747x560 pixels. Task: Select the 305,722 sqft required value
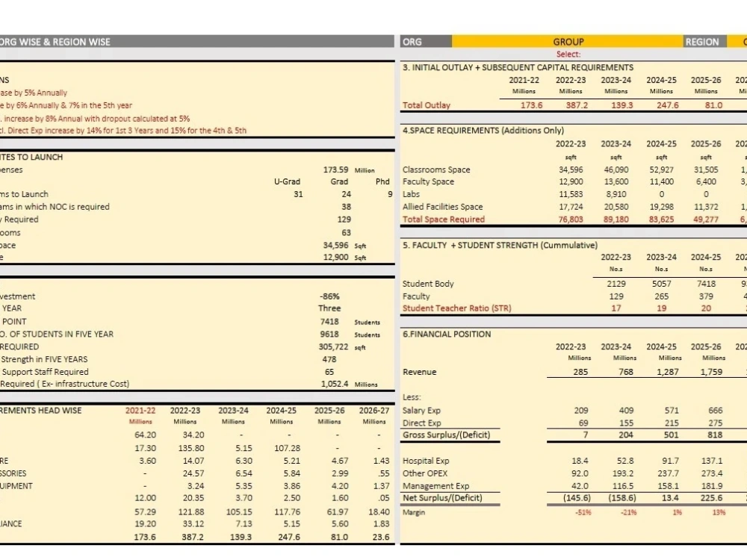[x=333, y=346]
